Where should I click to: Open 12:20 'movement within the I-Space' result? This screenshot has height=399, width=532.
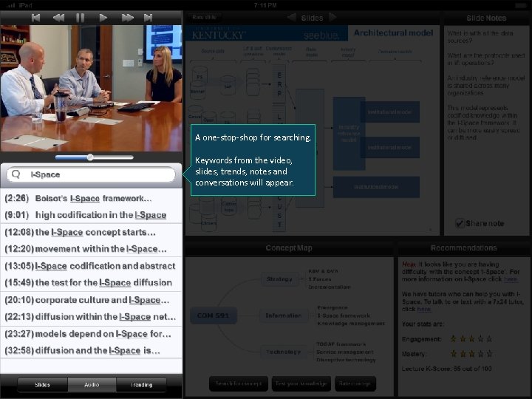[91, 249]
